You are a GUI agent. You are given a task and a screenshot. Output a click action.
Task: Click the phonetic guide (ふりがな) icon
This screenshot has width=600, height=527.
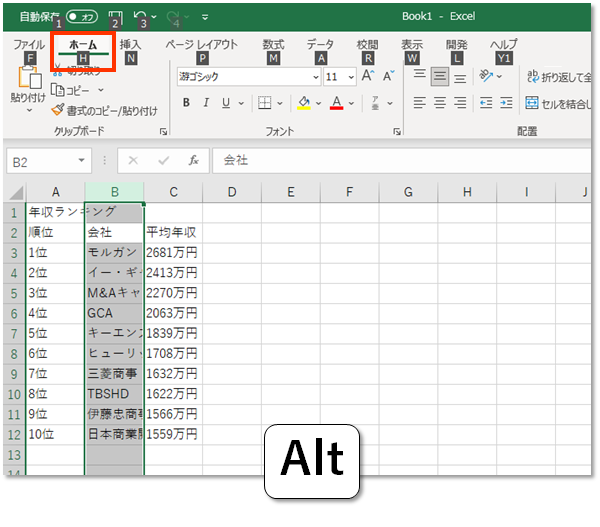(x=375, y=103)
